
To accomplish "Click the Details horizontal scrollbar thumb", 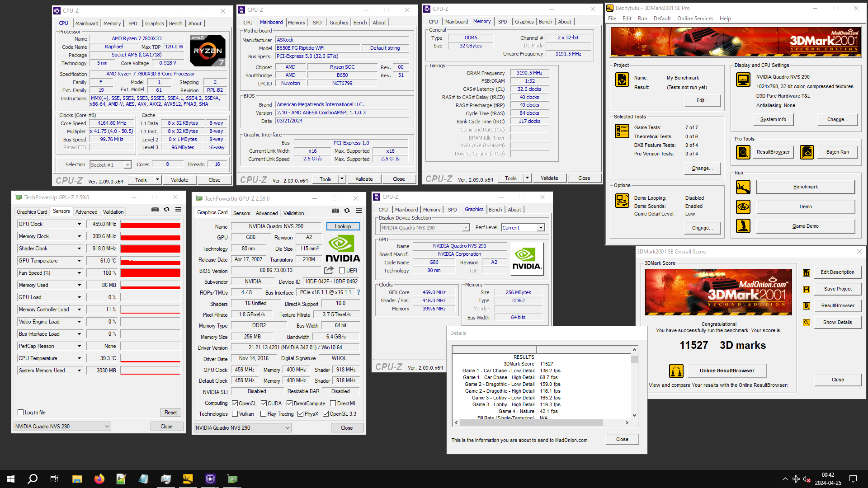I will point(532,423).
